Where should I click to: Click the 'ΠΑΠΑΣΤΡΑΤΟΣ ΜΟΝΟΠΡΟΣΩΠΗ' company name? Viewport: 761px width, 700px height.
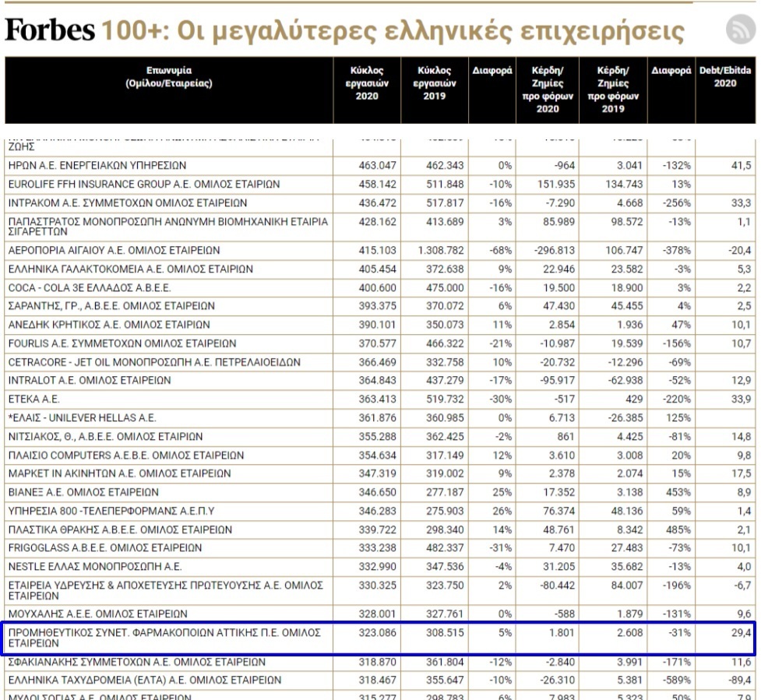point(168,227)
